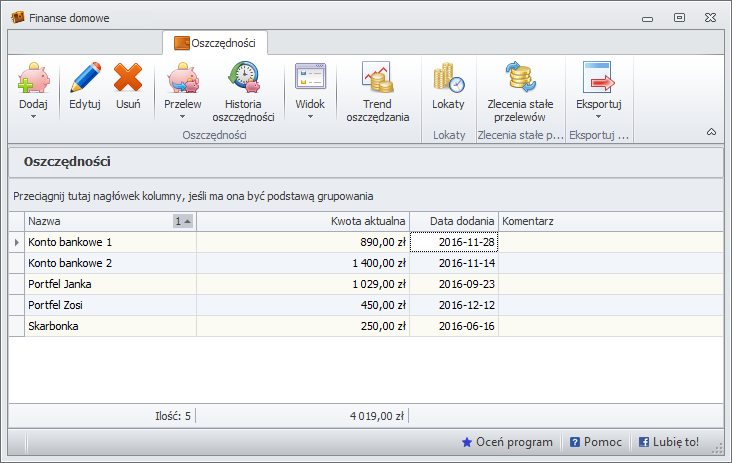This screenshot has width=732, height=463.
Task: Click the Oceń program link
Action: 507,442
